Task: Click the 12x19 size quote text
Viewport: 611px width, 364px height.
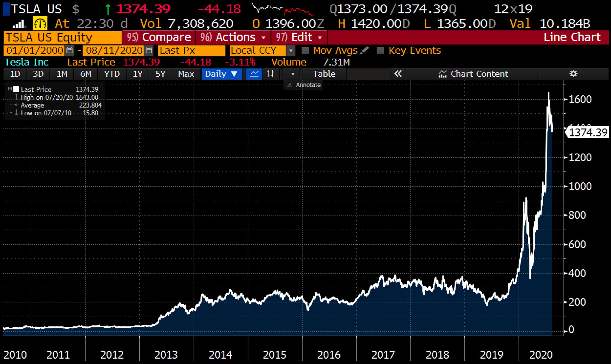Action: point(513,9)
